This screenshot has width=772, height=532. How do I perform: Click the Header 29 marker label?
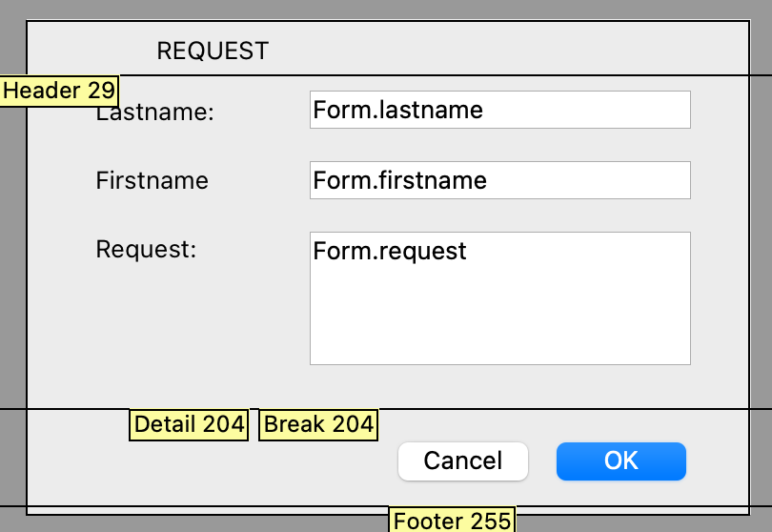coord(59,91)
